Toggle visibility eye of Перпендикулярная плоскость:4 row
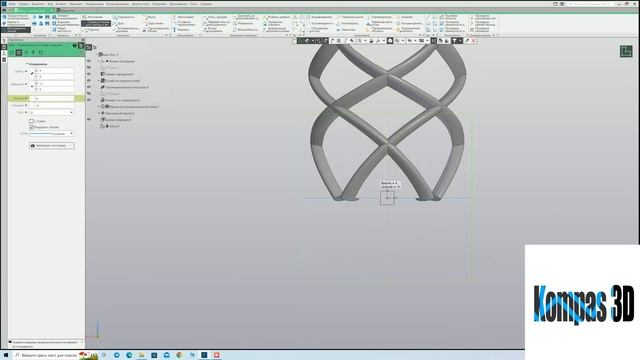The width and height of the screenshot is (640, 360). click(89, 87)
